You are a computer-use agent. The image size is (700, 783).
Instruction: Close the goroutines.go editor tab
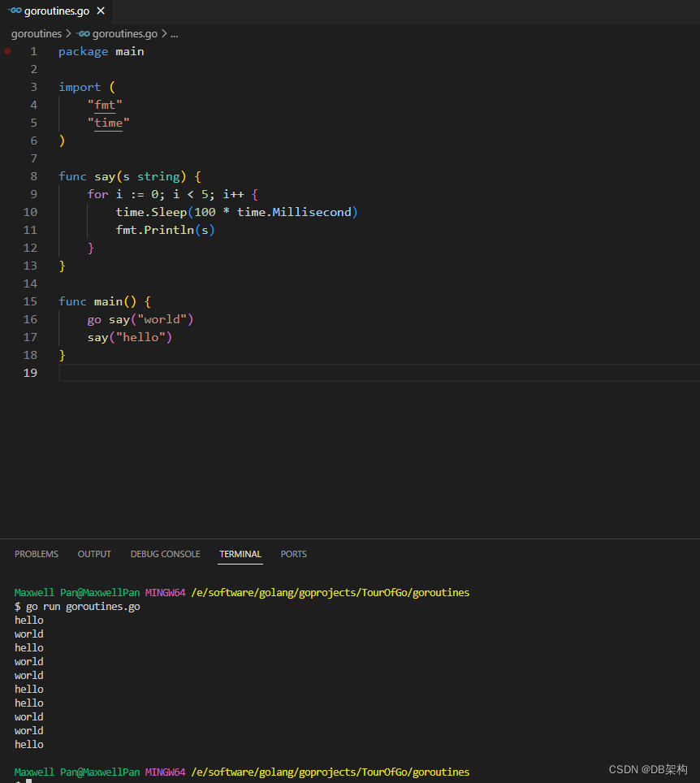[100, 11]
